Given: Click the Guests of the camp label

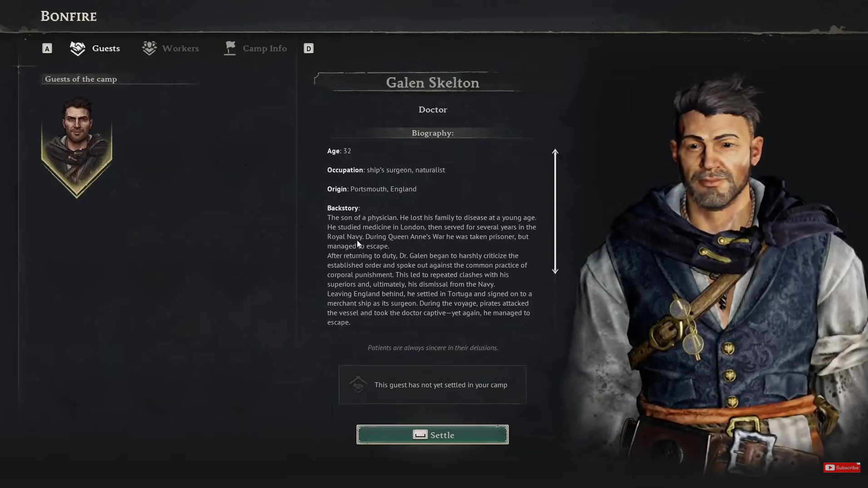Looking at the screenshot, I should tap(81, 79).
